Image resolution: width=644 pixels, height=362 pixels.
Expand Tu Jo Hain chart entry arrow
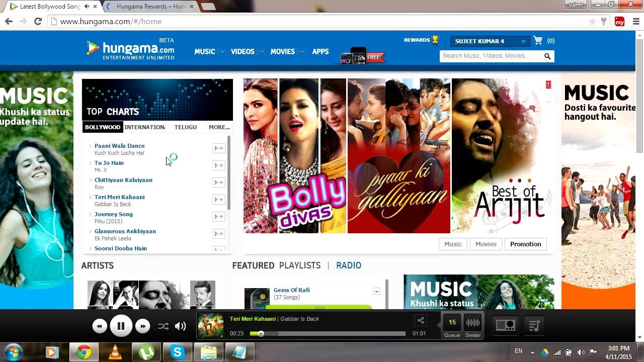pyautogui.click(x=90, y=163)
